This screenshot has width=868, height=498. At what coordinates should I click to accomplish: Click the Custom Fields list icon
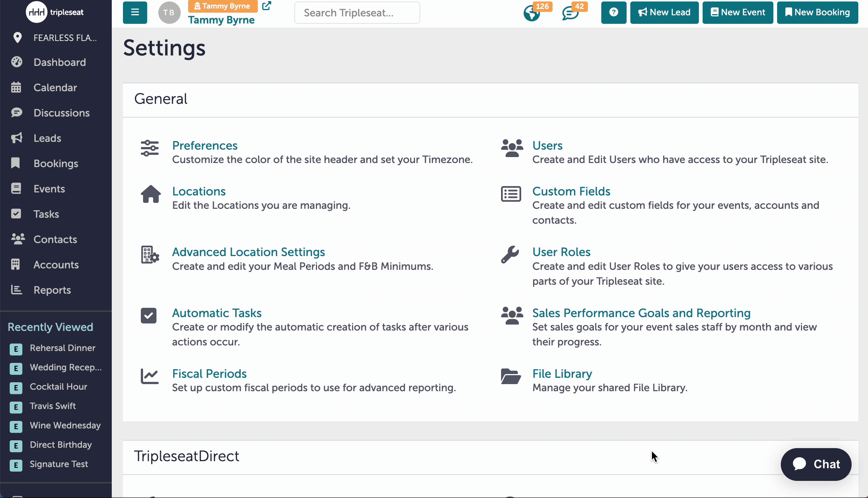pyautogui.click(x=511, y=194)
